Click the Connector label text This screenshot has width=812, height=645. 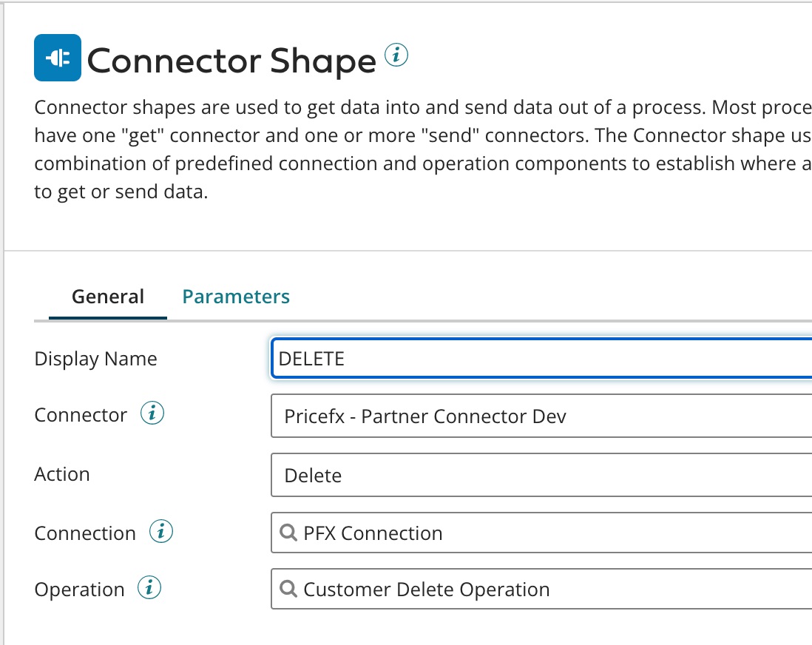[81, 415]
